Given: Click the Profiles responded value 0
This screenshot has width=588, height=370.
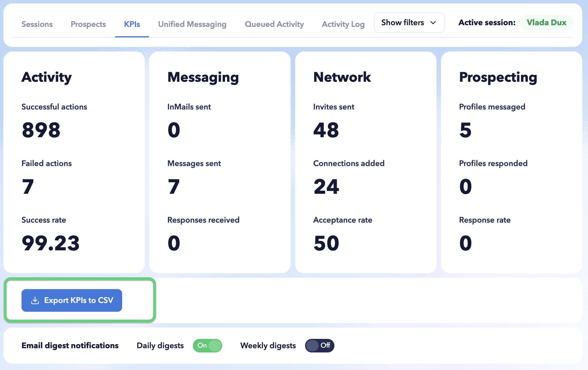Looking at the screenshot, I should pos(466,187).
